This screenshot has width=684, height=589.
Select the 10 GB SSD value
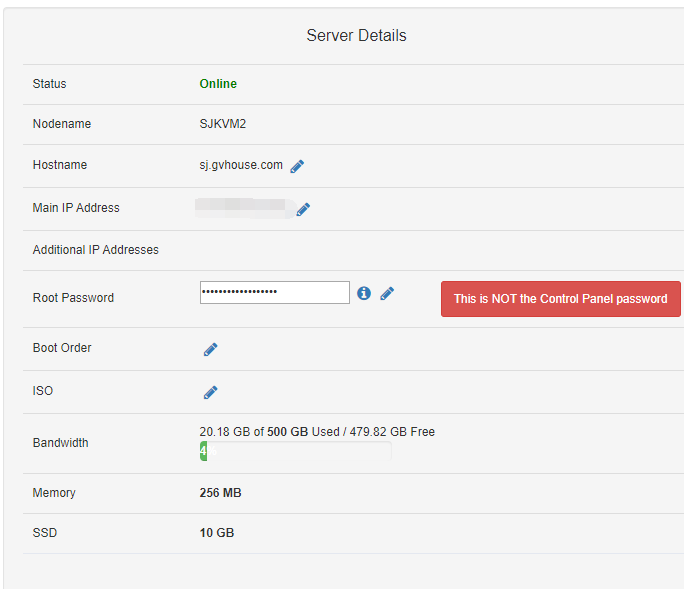point(217,533)
